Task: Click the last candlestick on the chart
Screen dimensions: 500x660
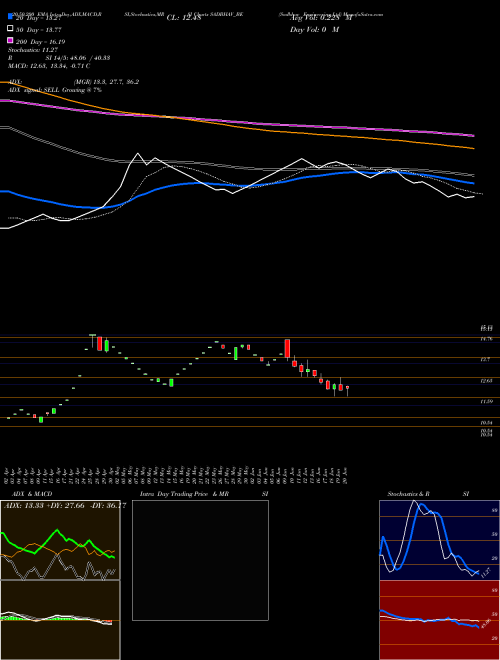Action: pyautogui.click(x=347, y=389)
